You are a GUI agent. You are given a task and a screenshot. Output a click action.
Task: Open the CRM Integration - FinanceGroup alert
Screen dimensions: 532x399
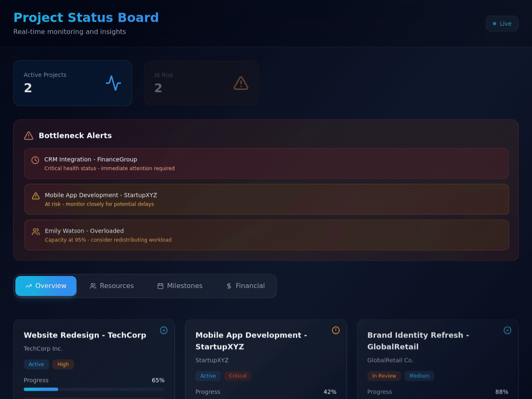click(x=266, y=164)
